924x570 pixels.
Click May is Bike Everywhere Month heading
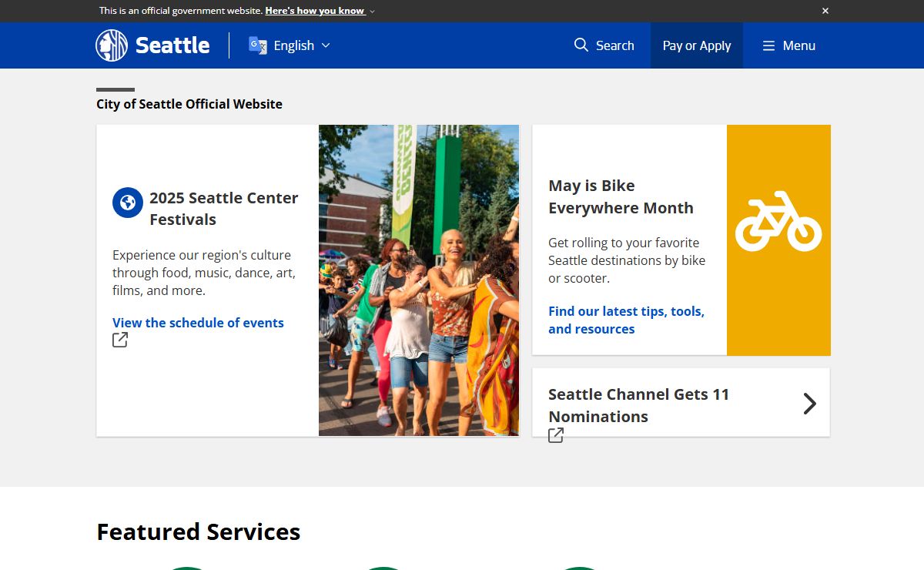coord(621,196)
